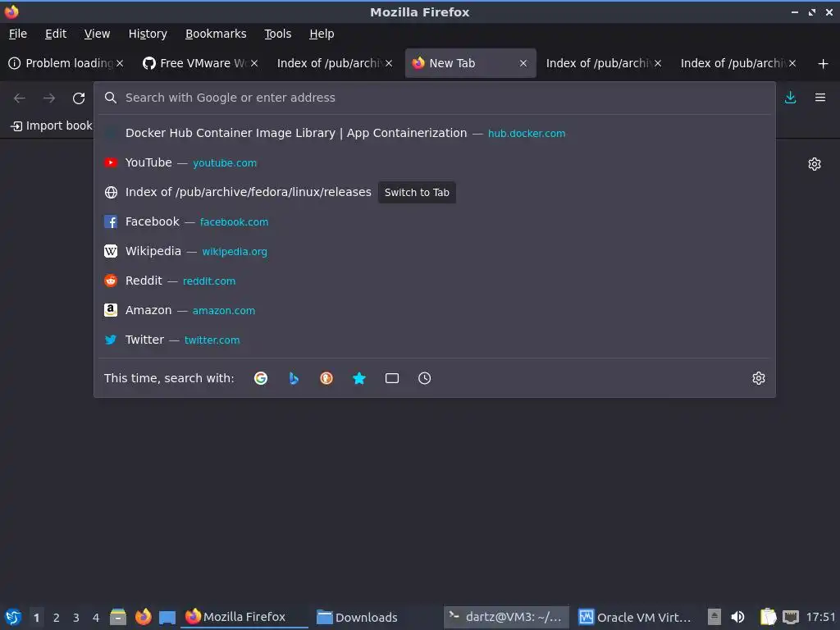Search this time with Google icon

tap(261, 378)
